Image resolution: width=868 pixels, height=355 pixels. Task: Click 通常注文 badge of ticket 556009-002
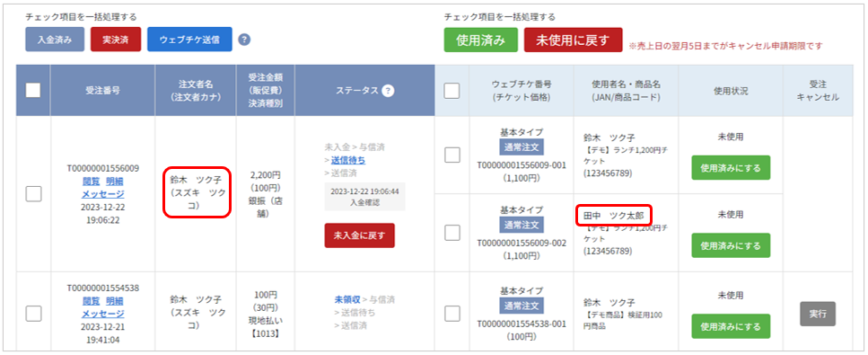tap(522, 225)
